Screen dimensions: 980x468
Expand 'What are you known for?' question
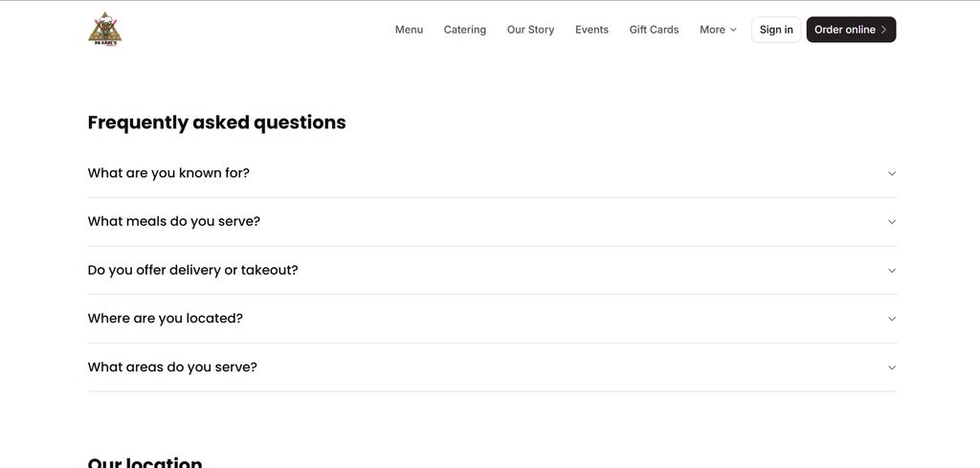click(168, 173)
